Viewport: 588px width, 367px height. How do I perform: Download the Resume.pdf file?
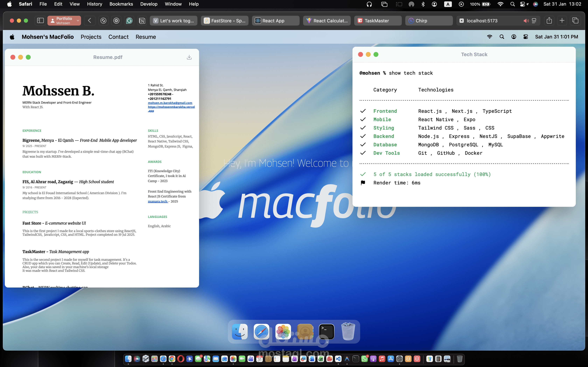[x=189, y=57]
